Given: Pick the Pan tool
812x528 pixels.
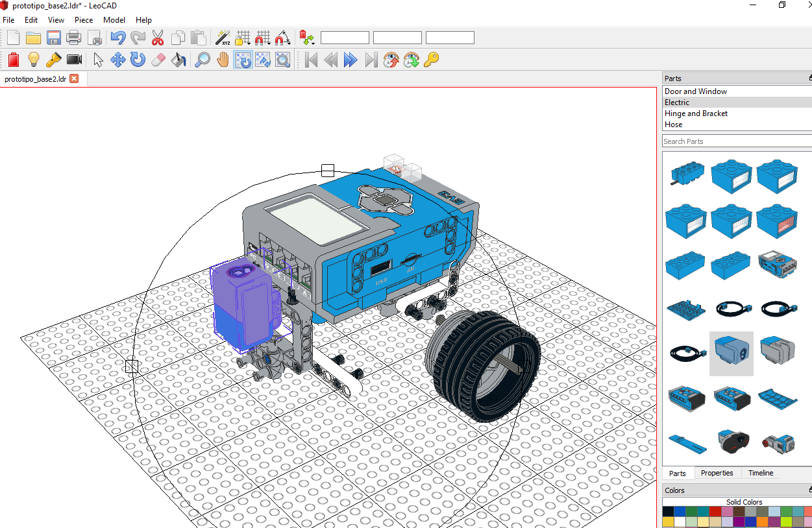Looking at the screenshot, I should [223, 60].
